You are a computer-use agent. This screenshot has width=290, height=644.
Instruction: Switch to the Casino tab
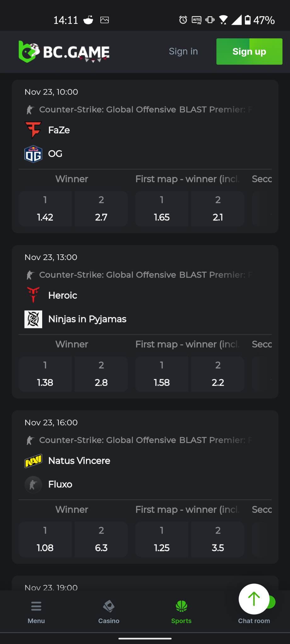pyautogui.click(x=109, y=612)
